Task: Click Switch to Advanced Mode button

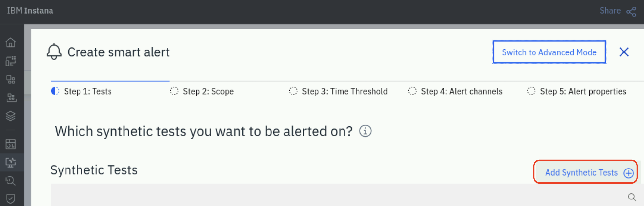Action: (x=549, y=52)
